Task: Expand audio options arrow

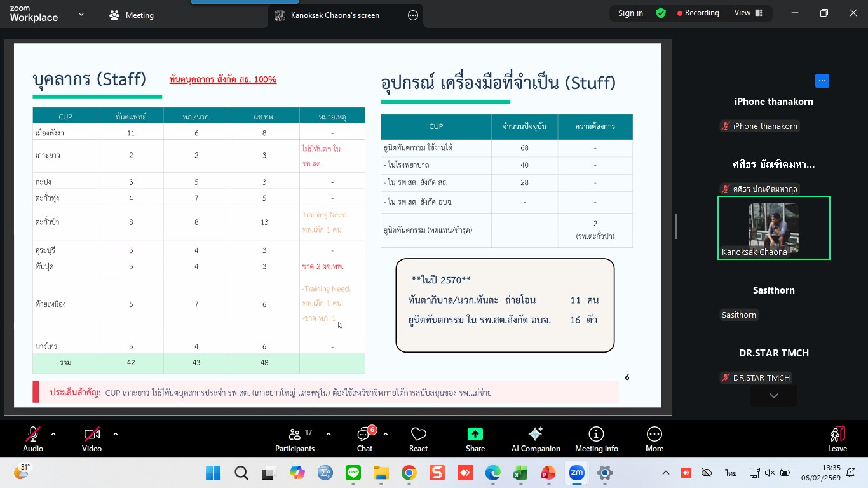Action: point(53,435)
